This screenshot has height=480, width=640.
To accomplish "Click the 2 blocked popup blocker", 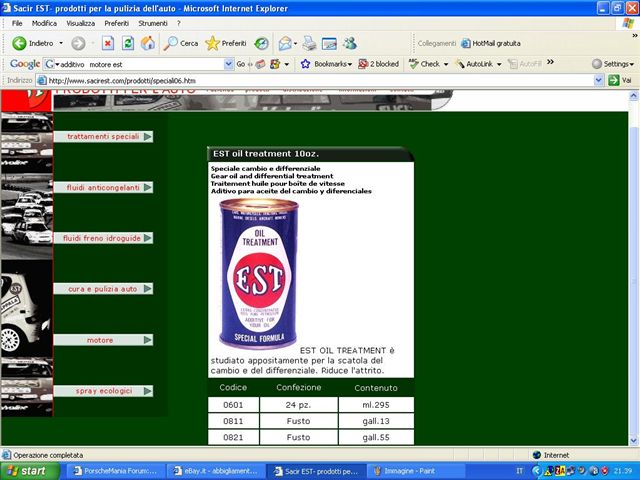I will tap(378, 64).
